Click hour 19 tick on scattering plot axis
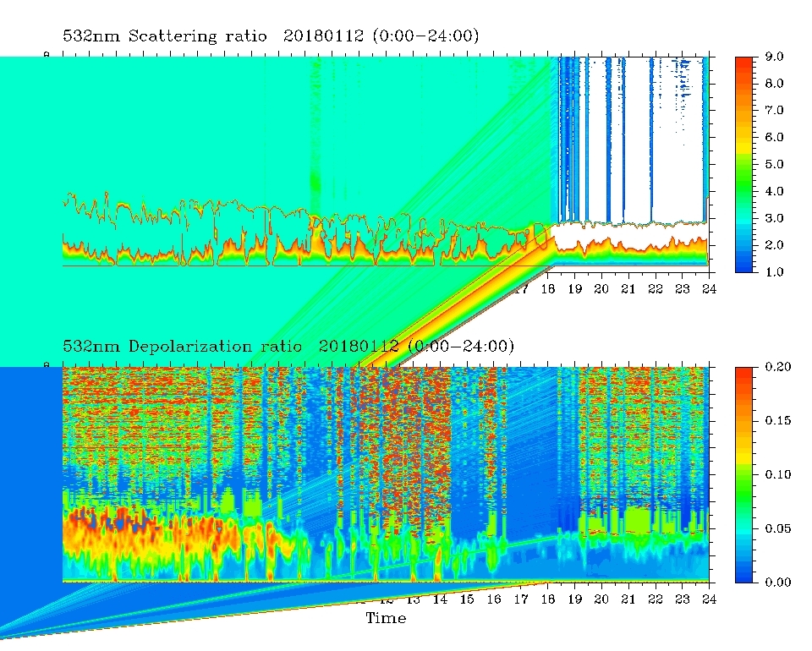 tap(575, 289)
